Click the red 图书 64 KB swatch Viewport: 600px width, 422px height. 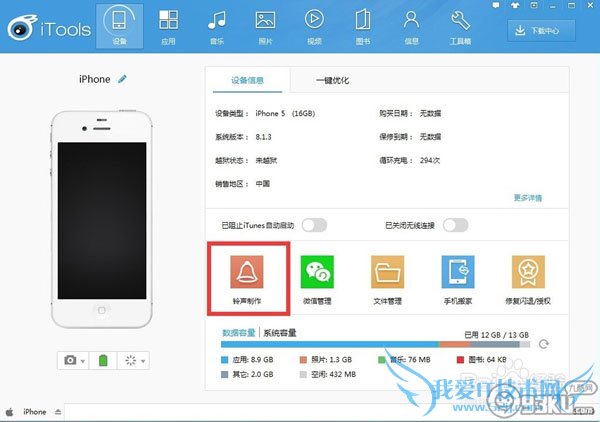[x=460, y=360]
